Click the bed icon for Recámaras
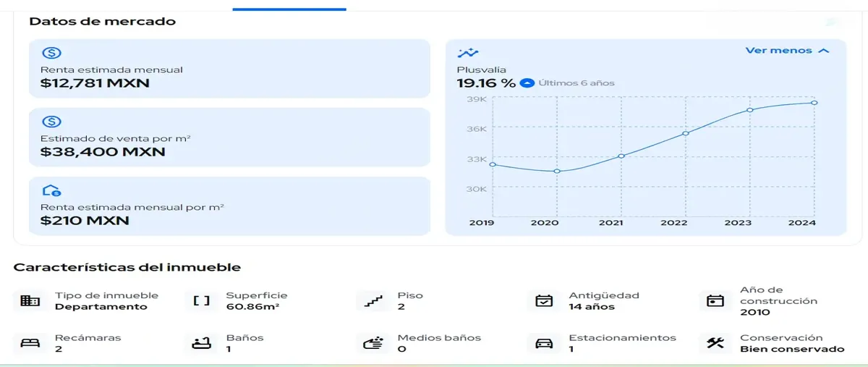This screenshot has height=367, width=868. pyautogui.click(x=30, y=343)
